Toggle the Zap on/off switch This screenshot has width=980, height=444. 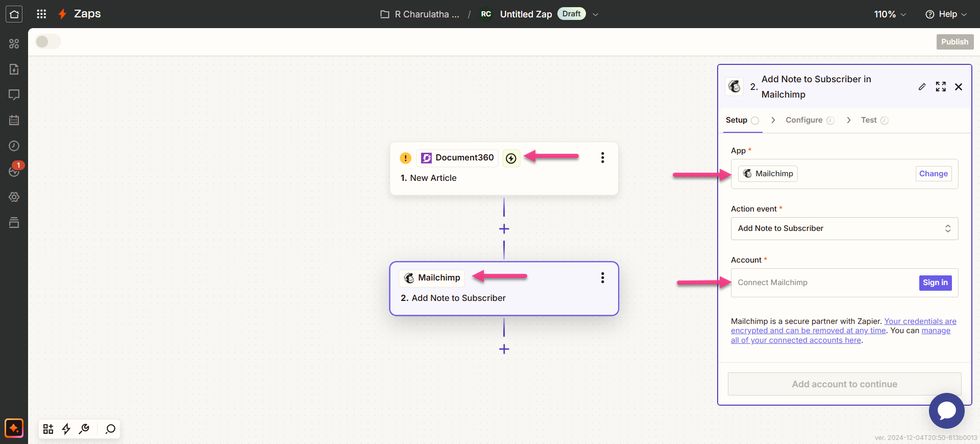48,42
